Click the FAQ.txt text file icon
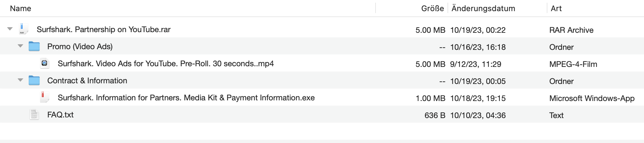This screenshot has height=143, width=644. click(x=34, y=114)
